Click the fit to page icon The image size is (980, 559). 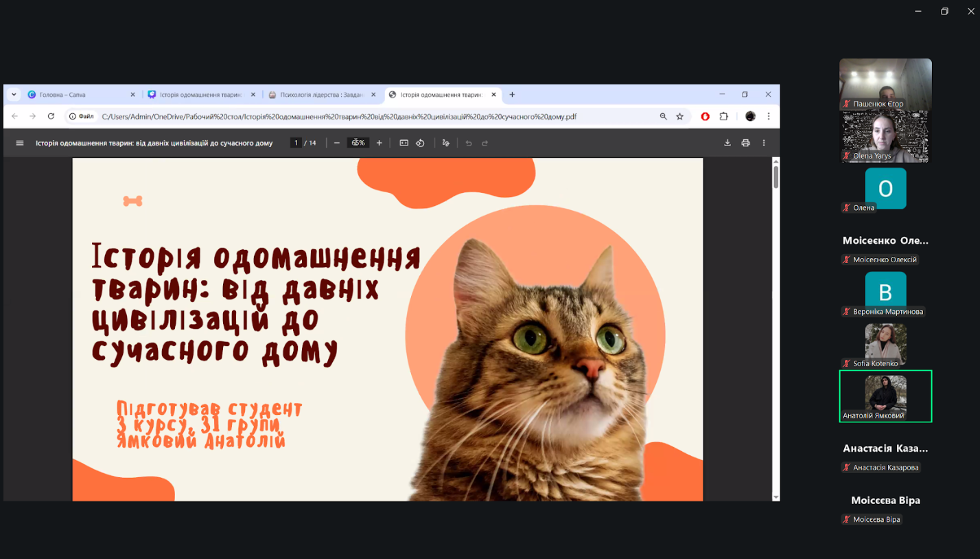coord(404,143)
